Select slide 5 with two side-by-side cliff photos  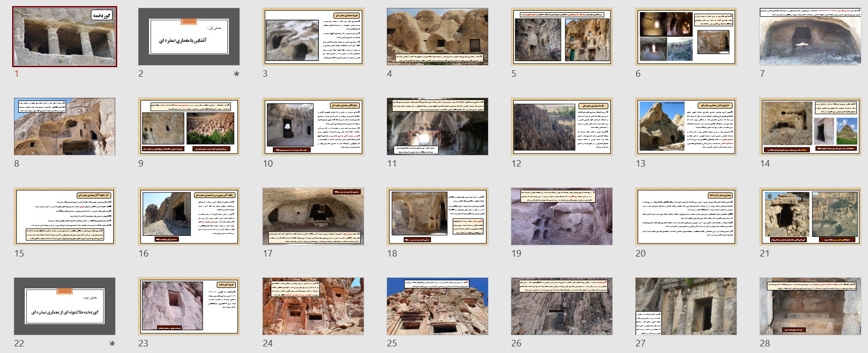click(562, 36)
